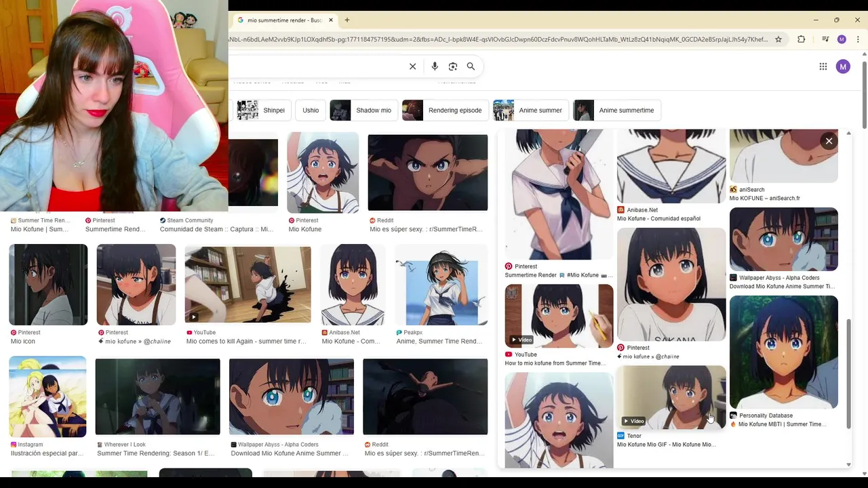This screenshot has height=488, width=868.
Task: Bookmark this page with the star icon
Action: pos(778,39)
